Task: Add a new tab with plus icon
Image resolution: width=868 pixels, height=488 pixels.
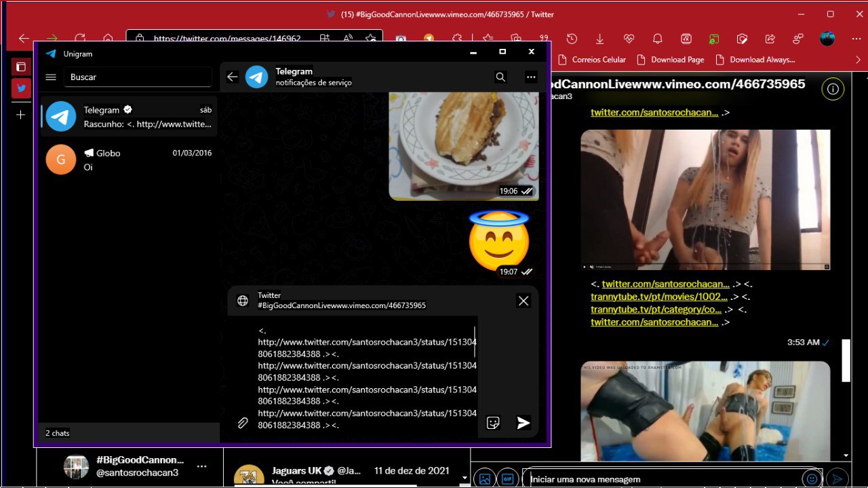Action: (x=20, y=115)
